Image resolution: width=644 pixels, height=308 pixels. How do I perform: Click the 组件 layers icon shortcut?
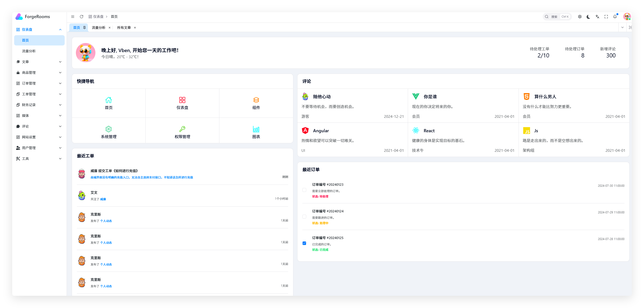(x=256, y=100)
